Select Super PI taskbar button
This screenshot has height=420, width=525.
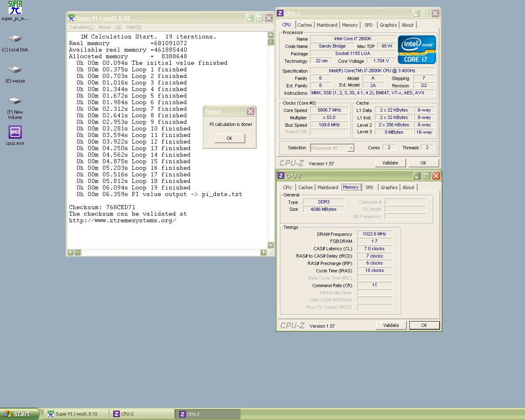pyautogui.click(x=76, y=414)
